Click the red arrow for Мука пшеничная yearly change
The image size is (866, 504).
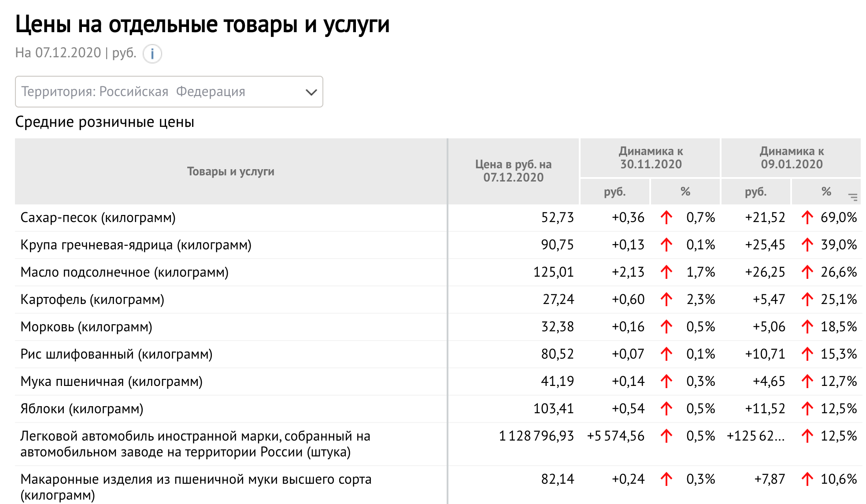(807, 382)
